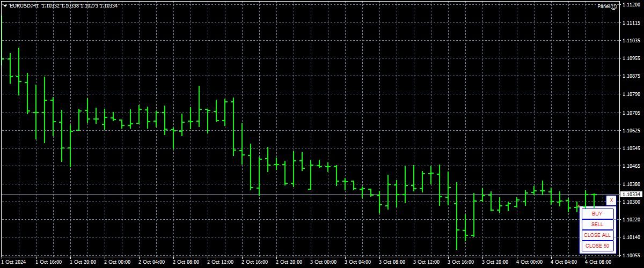Click the time label 4 Oct 00:00
The image size is (644, 268).
point(529,262)
